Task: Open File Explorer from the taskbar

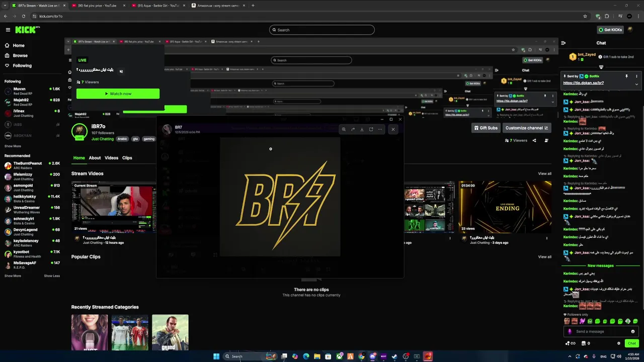Action: pos(317,356)
